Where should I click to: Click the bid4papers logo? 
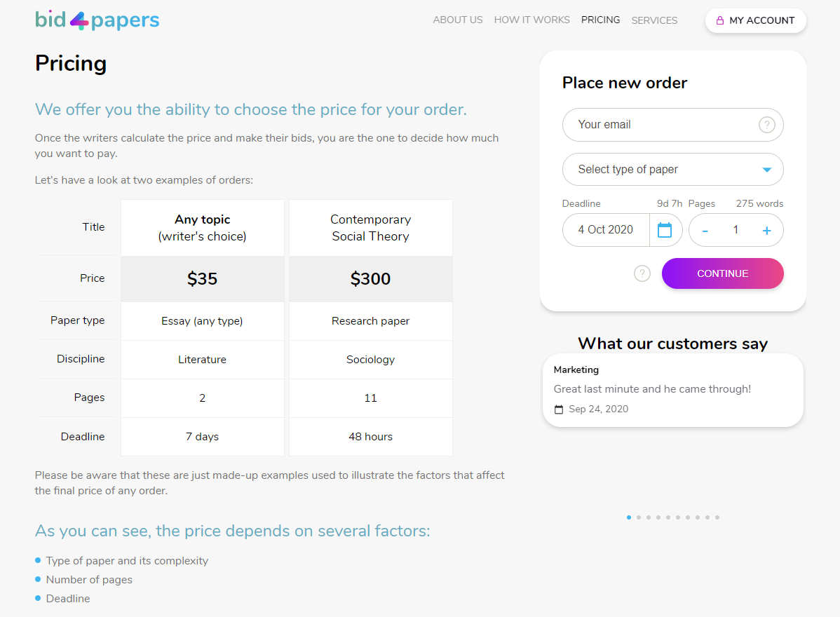[x=97, y=20]
